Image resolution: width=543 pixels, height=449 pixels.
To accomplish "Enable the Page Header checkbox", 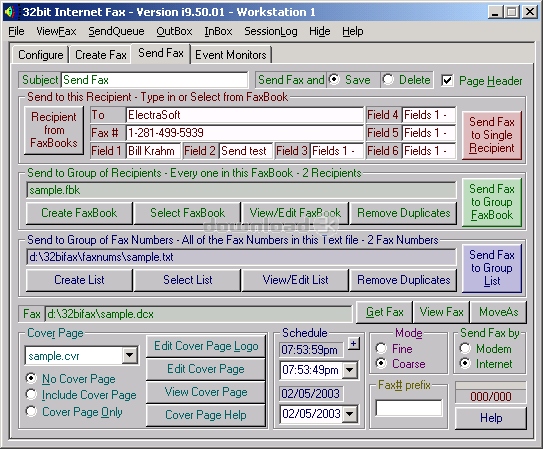I will (x=447, y=80).
